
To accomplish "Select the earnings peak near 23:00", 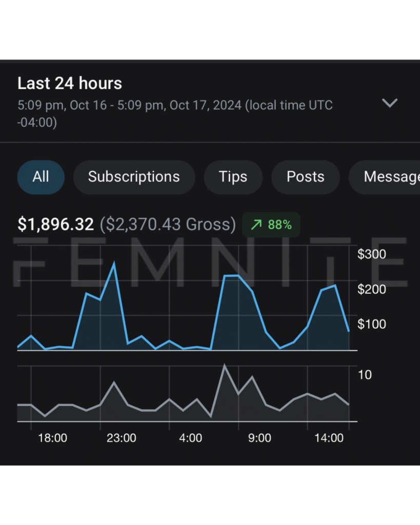I will 114,264.
